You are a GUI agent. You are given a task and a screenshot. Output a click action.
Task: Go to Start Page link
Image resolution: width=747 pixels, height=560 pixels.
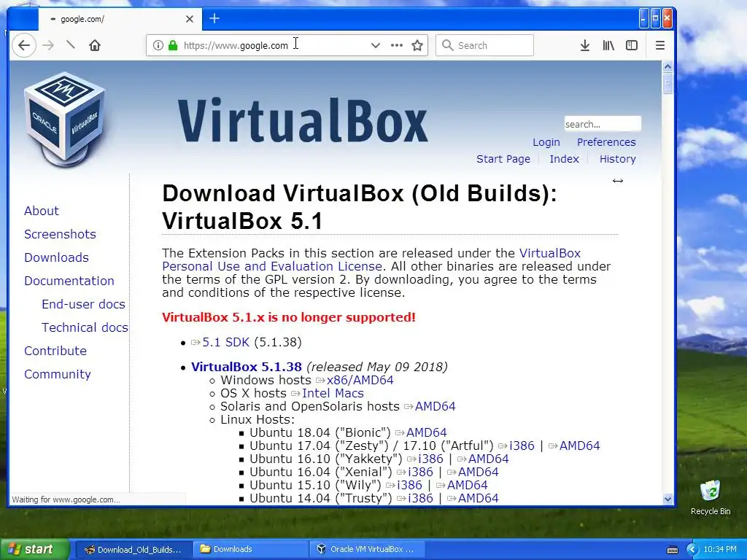point(503,158)
